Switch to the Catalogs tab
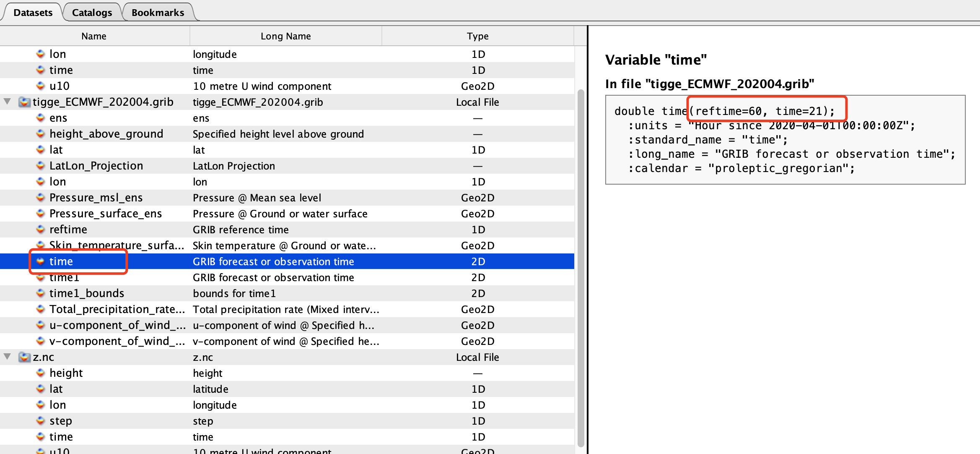This screenshot has height=454, width=980. click(x=92, y=13)
